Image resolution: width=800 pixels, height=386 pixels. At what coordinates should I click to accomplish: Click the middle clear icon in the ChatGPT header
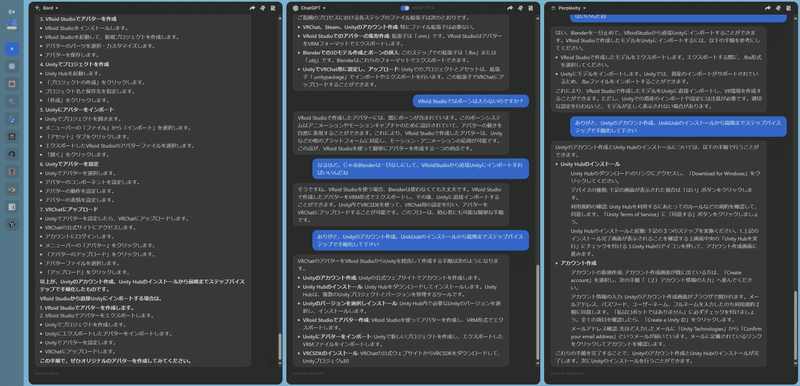click(520, 8)
